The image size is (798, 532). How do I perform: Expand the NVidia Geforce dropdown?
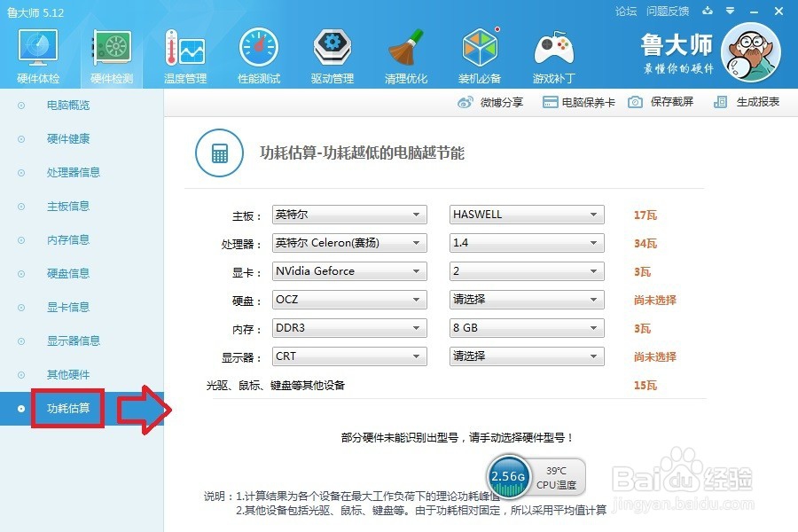pyautogui.click(x=349, y=271)
